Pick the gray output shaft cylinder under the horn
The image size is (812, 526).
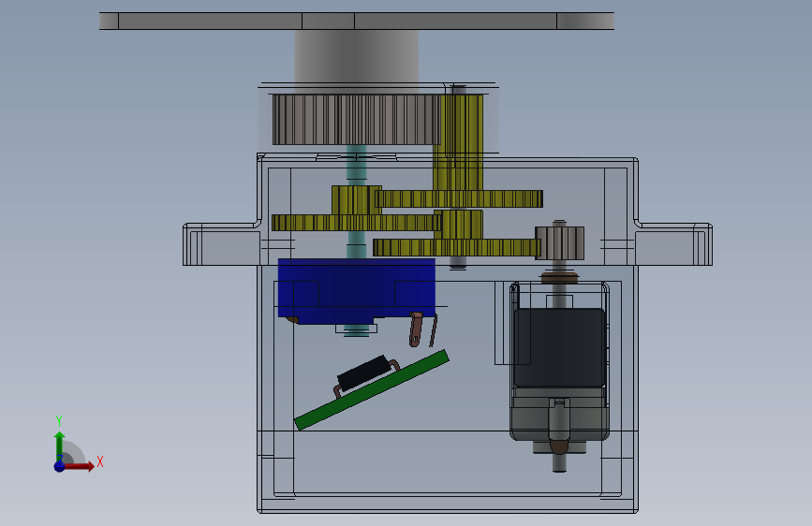[x=356, y=61]
